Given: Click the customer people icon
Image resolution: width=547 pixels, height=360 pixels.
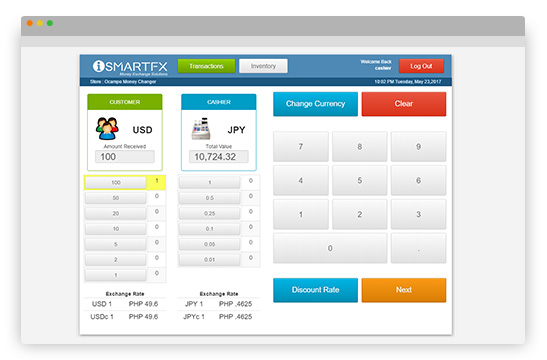Looking at the screenshot, I should pyautogui.click(x=107, y=129).
